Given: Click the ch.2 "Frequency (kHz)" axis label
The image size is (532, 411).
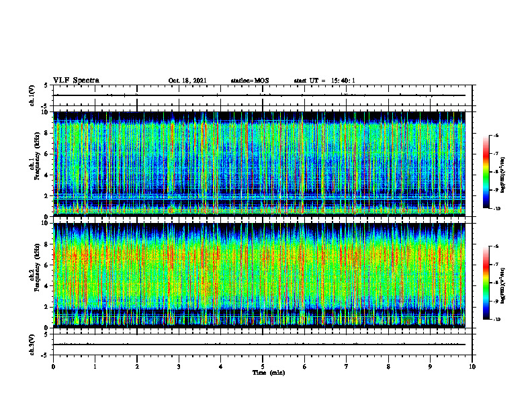Looking at the screenshot, I should point(37,267).
